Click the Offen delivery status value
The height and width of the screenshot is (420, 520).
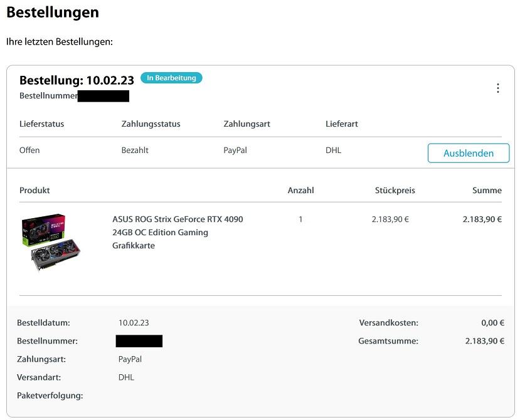tap(29, 150)
